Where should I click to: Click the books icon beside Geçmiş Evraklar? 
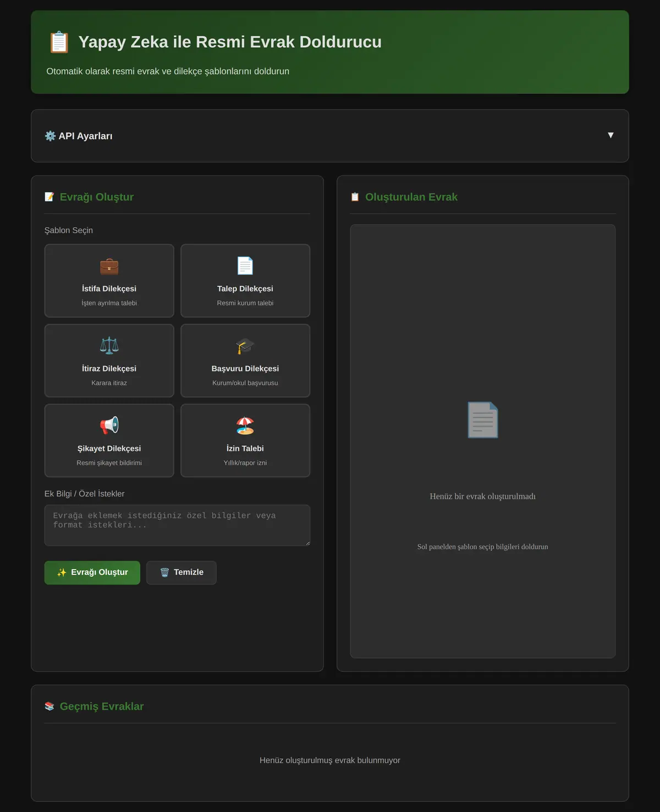click(x=50, y=706)
